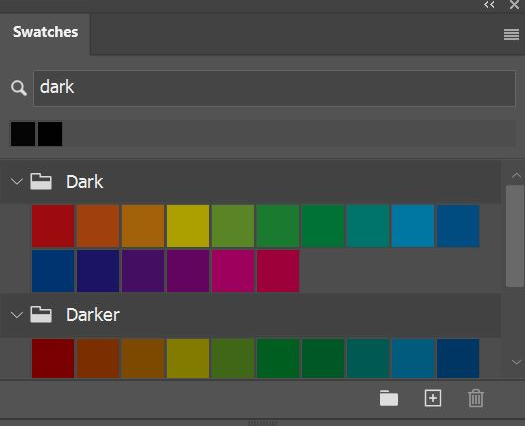525x426 pixels.
Task: Select the Darker group header label
Action: pos(93,315)
